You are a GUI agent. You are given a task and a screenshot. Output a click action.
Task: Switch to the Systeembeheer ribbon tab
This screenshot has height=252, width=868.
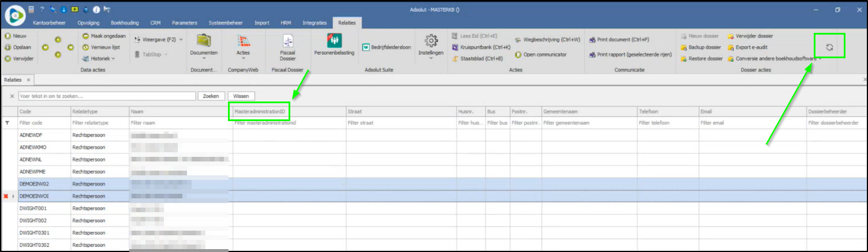226,23
